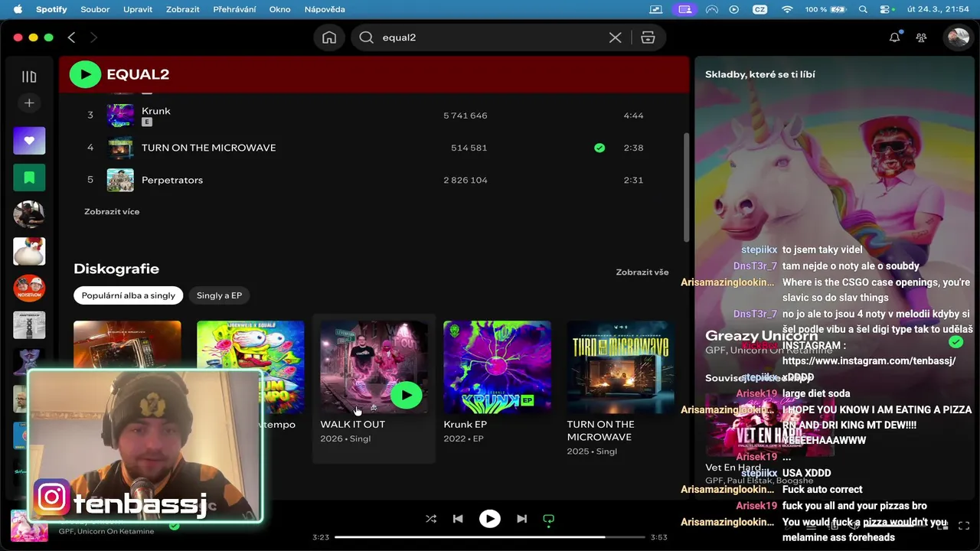The image size is (980, 551).
Task: Open the user profile avatar
Action: (x=958, y=37)
